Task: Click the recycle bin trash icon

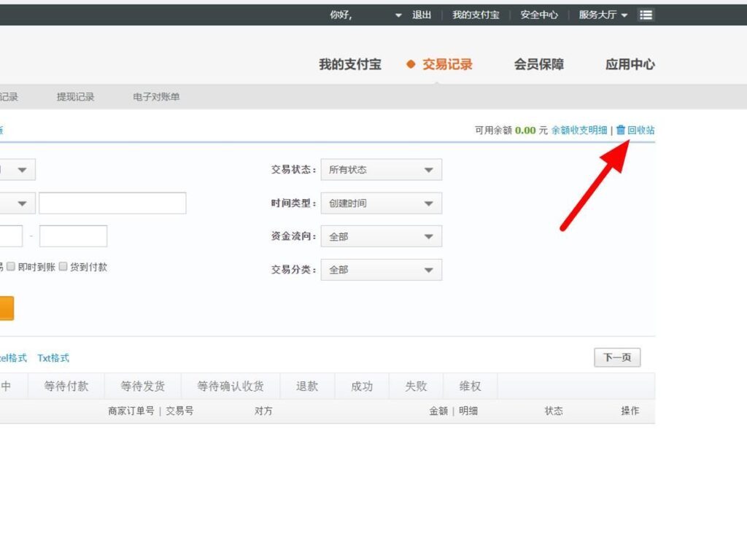Action: point(620,130)
